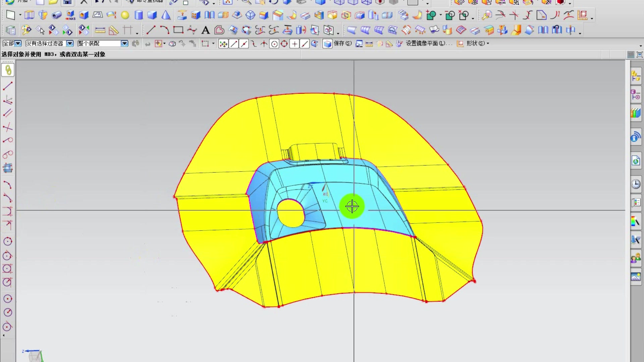Click the Unite boolean icon
The width and height of the screenshot is (644, 362).
(431, 15)
